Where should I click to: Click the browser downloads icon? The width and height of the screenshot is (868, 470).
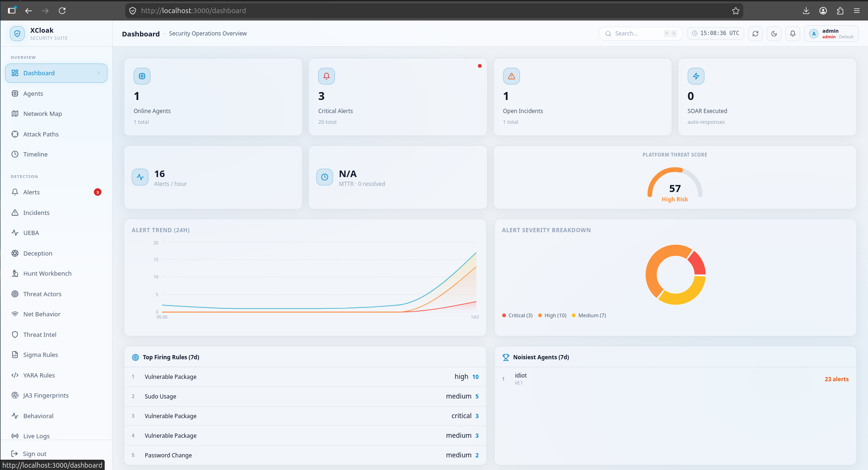(x=806, y=11)
